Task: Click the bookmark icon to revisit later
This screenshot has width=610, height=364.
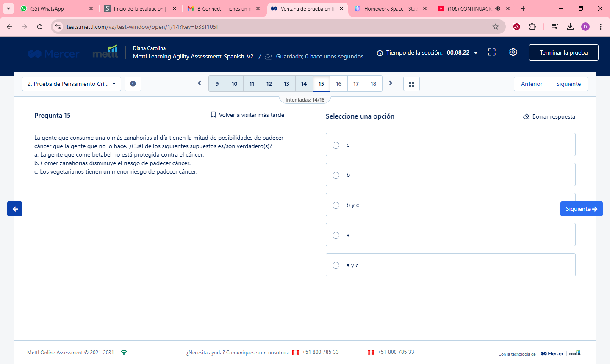Action: [213, 115]
